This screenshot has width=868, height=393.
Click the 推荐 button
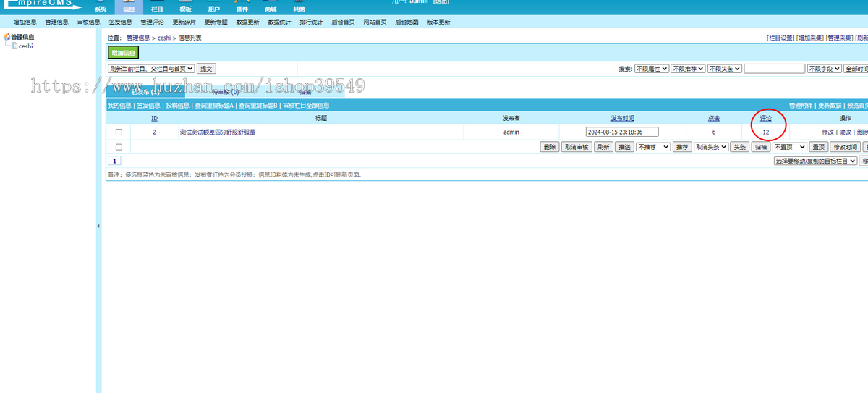682,147
